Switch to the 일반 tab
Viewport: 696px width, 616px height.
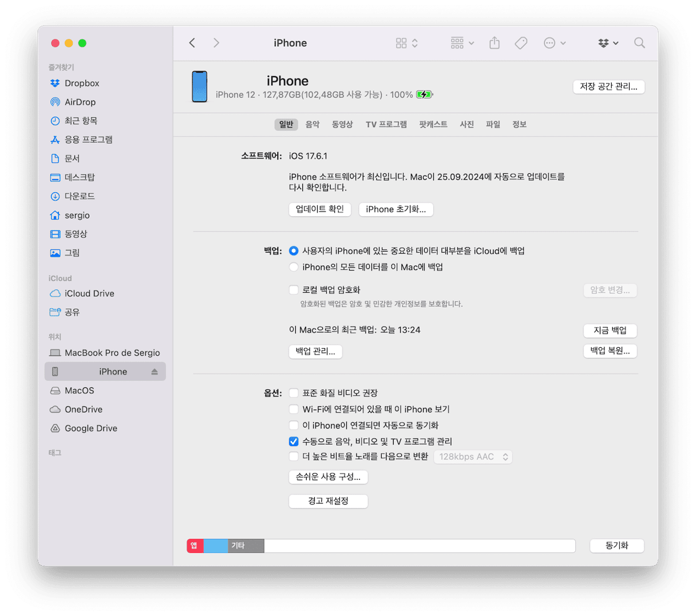pos(286,124)
